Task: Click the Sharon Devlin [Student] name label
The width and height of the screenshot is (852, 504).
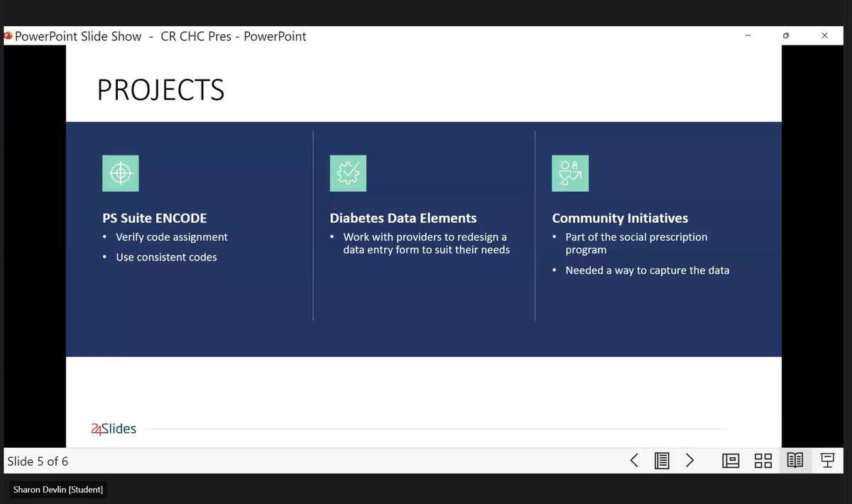Action: 58,489
